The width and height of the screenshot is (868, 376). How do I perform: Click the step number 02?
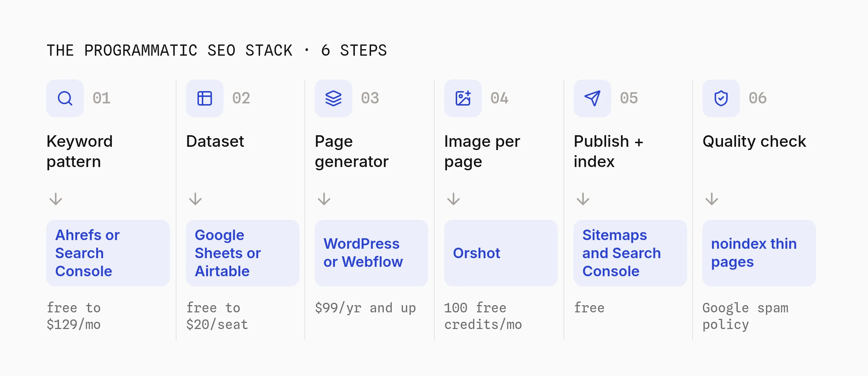click(241, 98)
